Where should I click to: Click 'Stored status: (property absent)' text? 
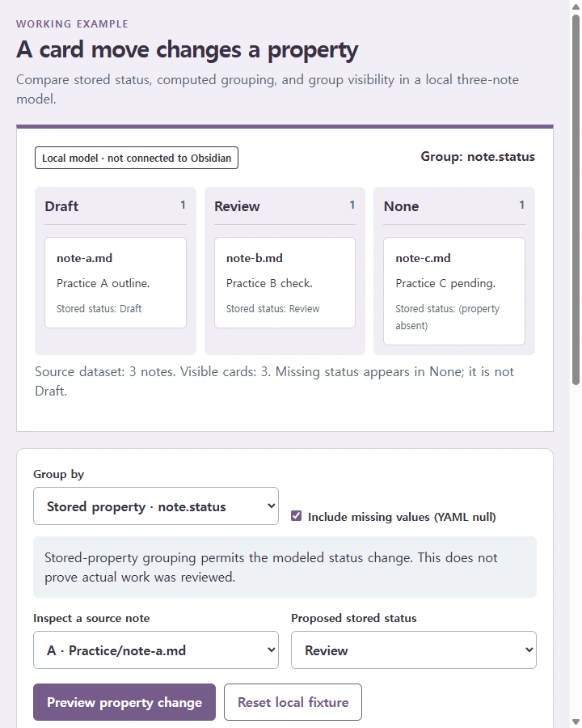click(447, 317)
